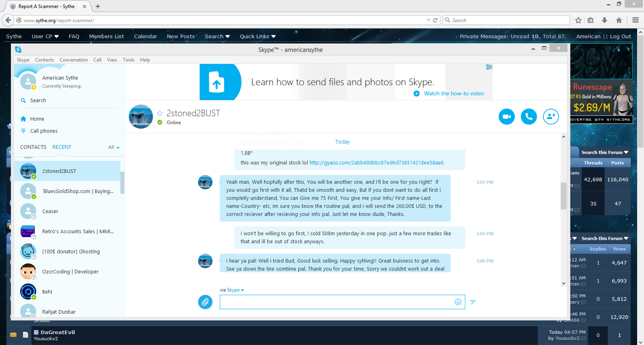Play the how-to video icon in ad
This screenshot has width=644, height=345.
417,94
